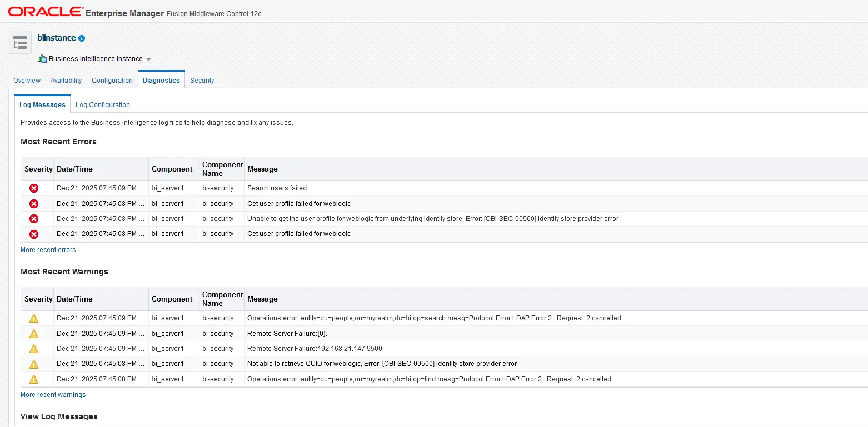The height and width of the screenshot is (427, 868).
Task: Click error icon on Search users failed row
Action: coord(34,188)
